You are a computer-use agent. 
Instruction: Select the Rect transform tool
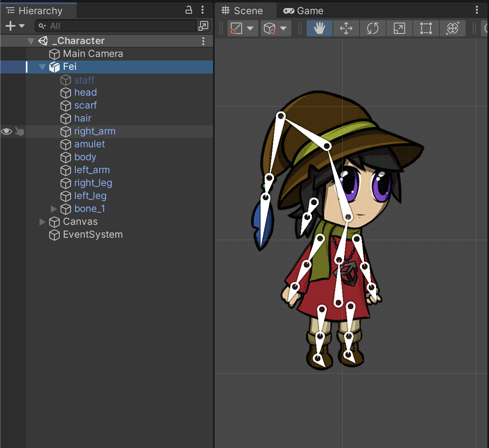point(426,28)
